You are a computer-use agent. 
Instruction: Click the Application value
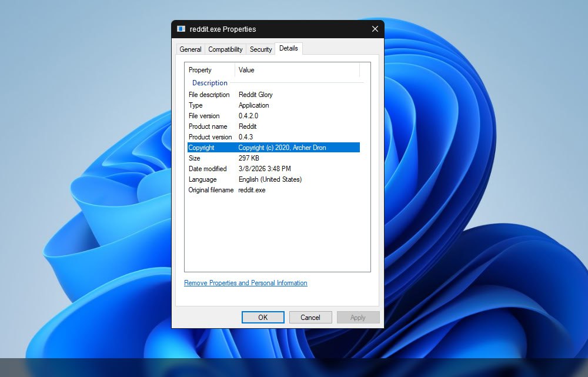253,105
